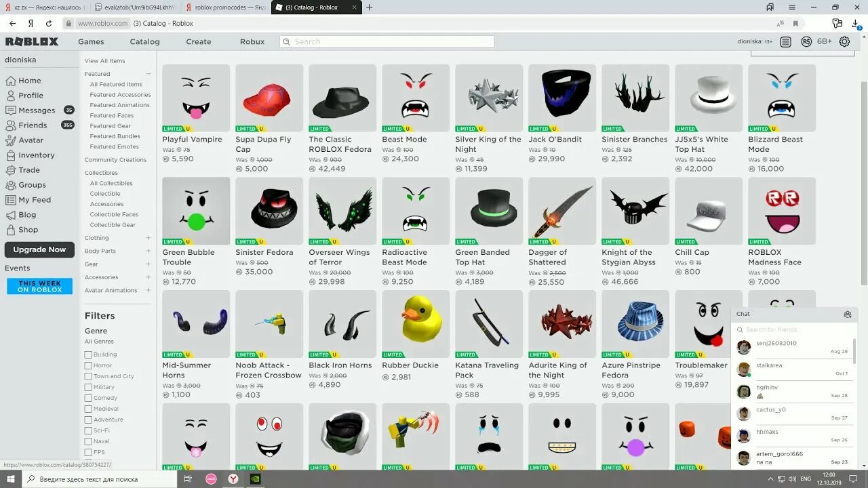Open the NVIDIA taskbar icon

pos(255,479)
